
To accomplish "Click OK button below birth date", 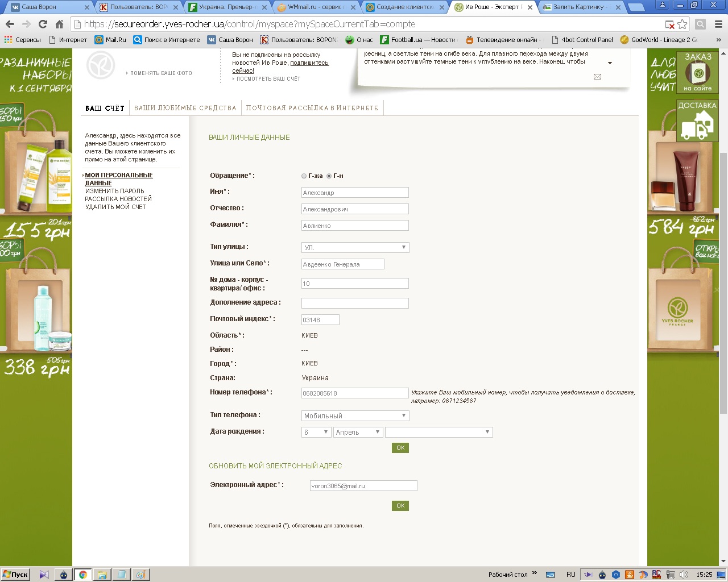I will click(x=400, y=448).
